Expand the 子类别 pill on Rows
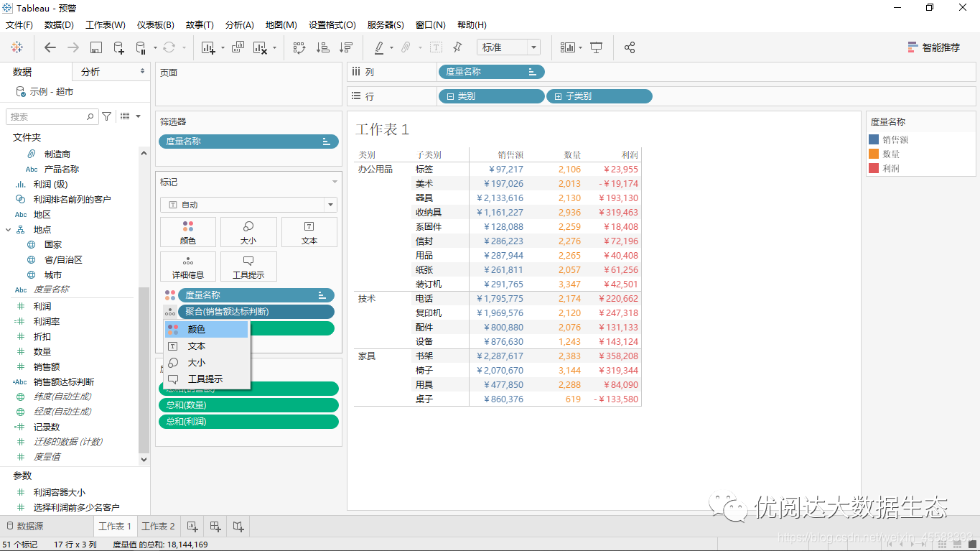Image resolution: width=980 pixels, height=551 pixels. pos(558,96)
